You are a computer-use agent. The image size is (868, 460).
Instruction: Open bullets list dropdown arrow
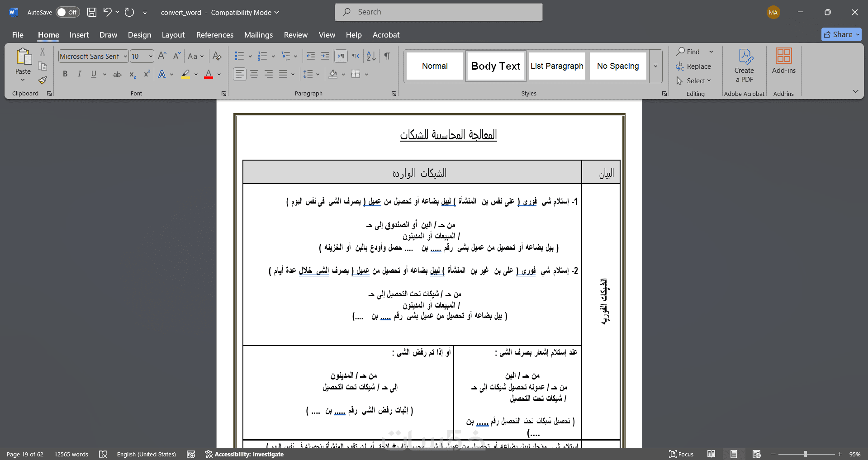(250, 56)
